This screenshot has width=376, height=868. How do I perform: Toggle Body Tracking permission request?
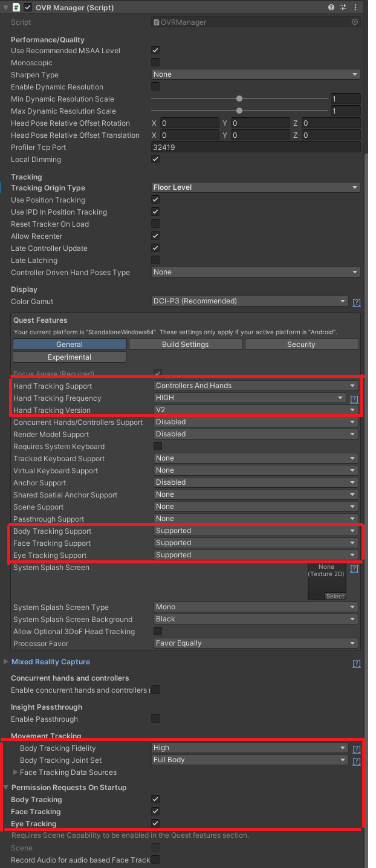(x=155, y=800)
